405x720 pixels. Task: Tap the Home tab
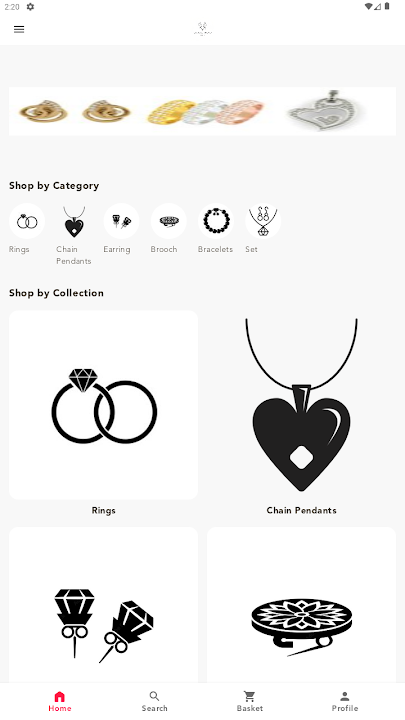(x=60, y=701)
